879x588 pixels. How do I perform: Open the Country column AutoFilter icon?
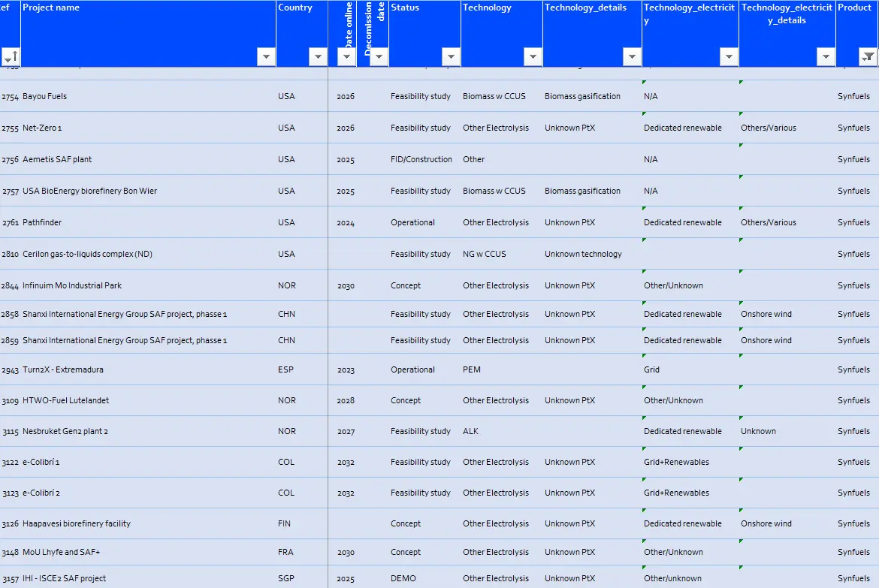(318, 56)
